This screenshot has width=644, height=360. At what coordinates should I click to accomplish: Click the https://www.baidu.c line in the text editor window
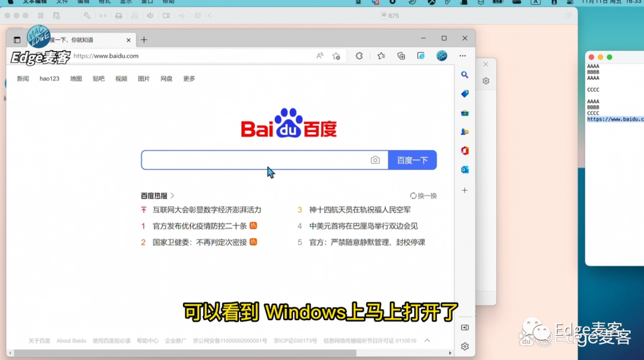615,119
